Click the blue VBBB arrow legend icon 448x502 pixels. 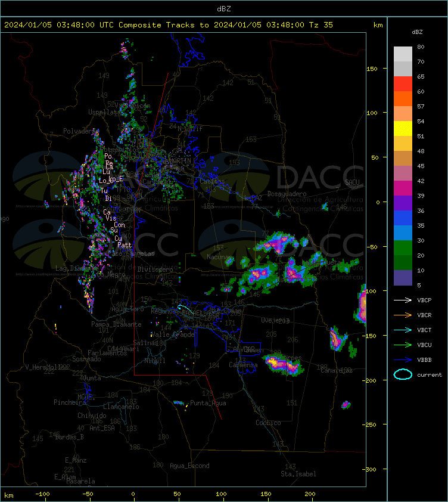[x=403, y=360]
